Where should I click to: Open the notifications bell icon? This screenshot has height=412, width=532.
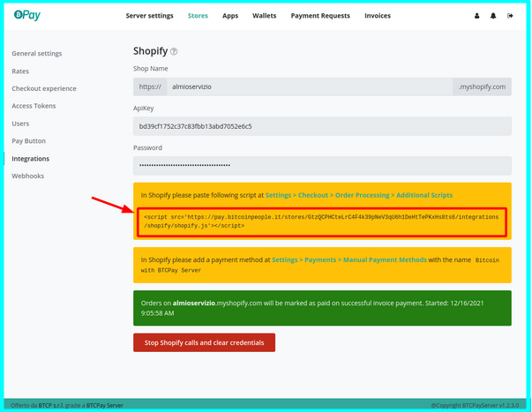pos(493,16)
